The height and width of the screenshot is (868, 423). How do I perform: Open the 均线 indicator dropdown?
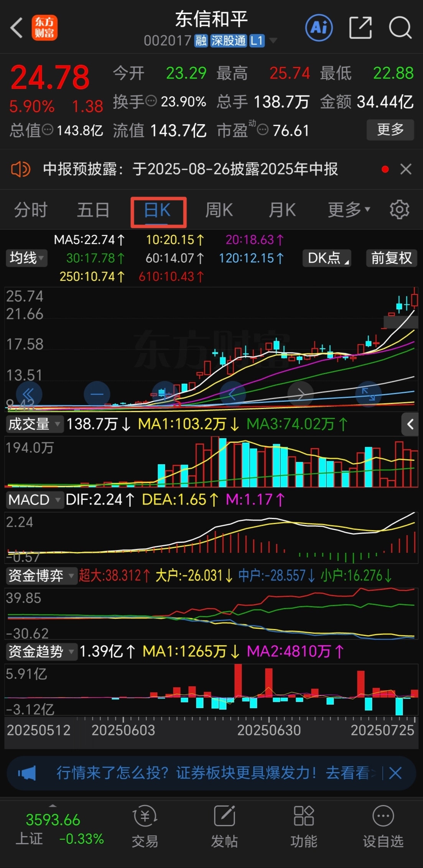(26, 258)
